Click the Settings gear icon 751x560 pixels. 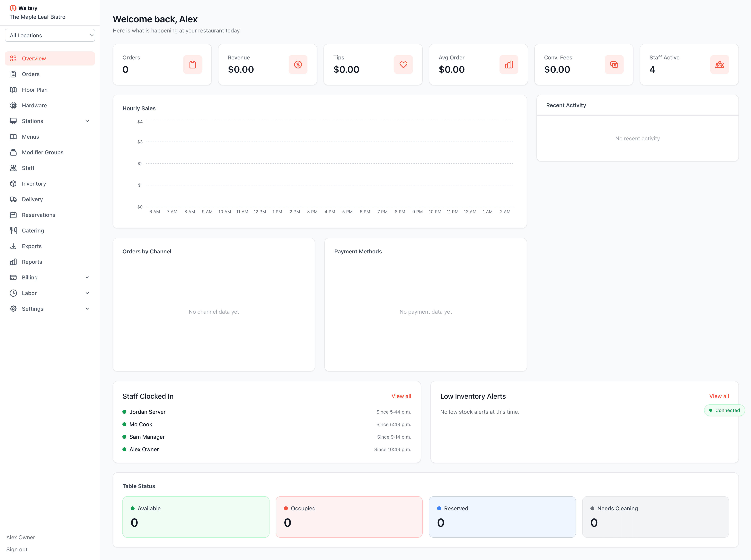(x=13, y=309)
